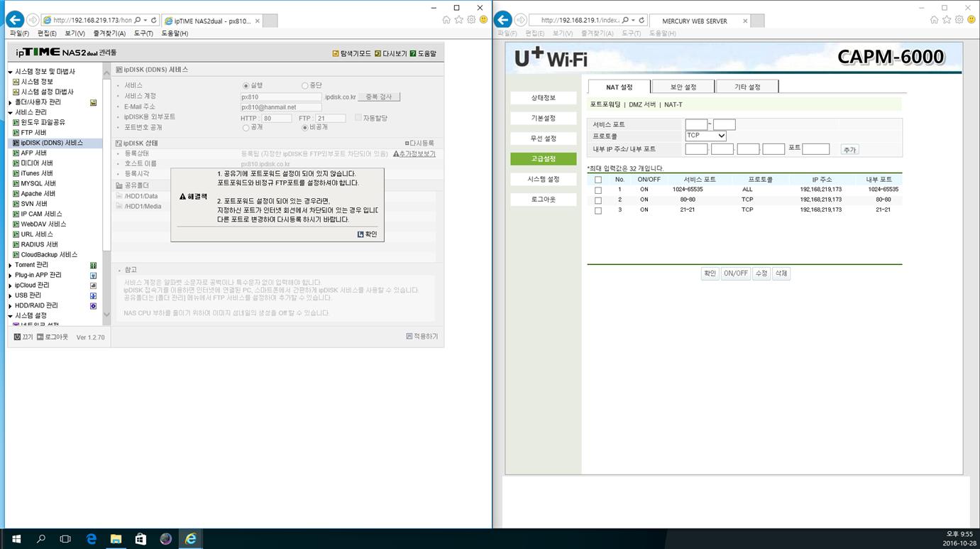This screenshot has height=549, width=980.
Task: Collapse the 서비스 관리 tree node
Action: (x=10, y=112)
